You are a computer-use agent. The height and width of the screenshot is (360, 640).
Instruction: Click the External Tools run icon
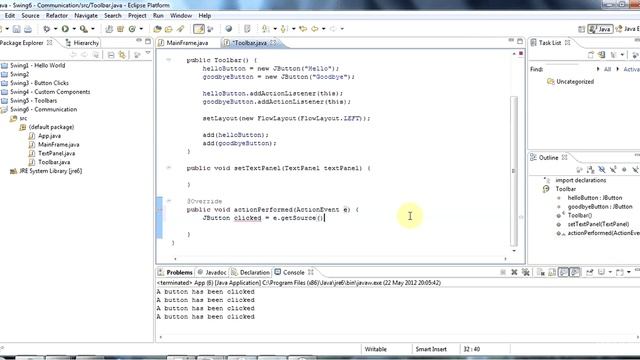click(84, 29)
